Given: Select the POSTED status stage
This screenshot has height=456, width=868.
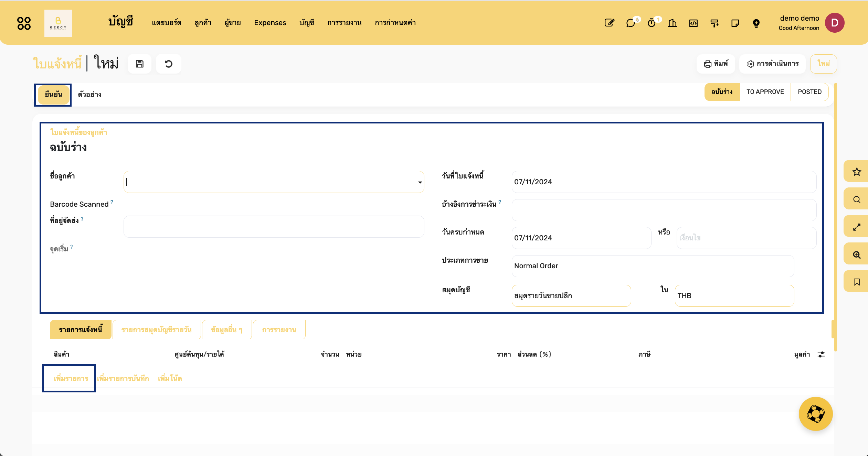Looking at the screenshot, I should coord(809,92).
